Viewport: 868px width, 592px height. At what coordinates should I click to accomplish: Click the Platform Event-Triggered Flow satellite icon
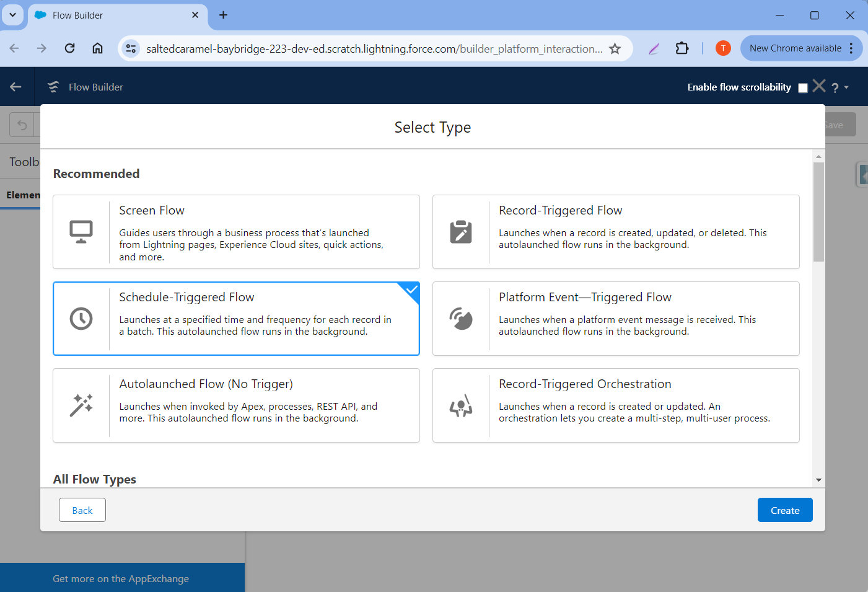tap(461, 319)
